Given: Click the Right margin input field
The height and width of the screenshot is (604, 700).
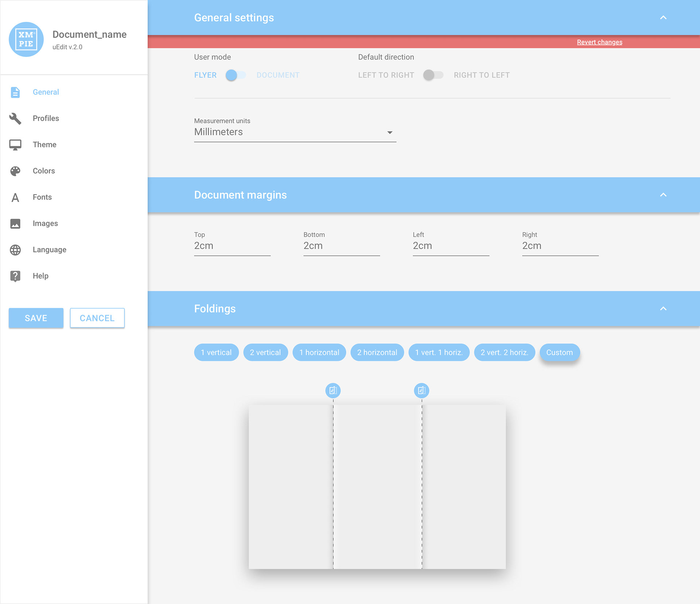Looking at the screenshot, I should click(x=560, y=246).
